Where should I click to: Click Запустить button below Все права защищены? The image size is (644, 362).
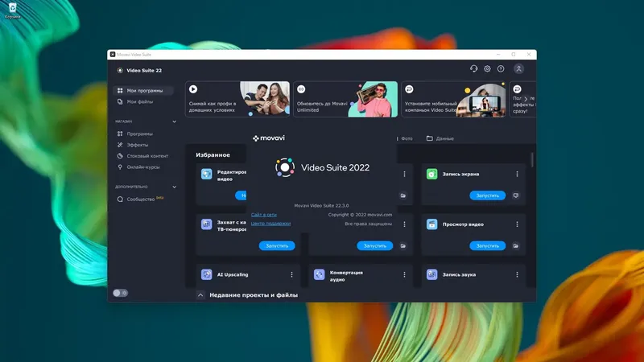pyautogui.click(x=374, y=246)
